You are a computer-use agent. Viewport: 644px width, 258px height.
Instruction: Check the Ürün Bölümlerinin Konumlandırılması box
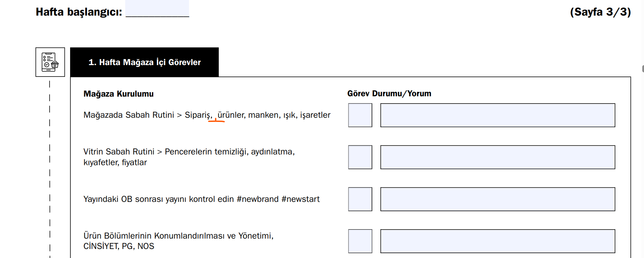click(x=360, y=241)
